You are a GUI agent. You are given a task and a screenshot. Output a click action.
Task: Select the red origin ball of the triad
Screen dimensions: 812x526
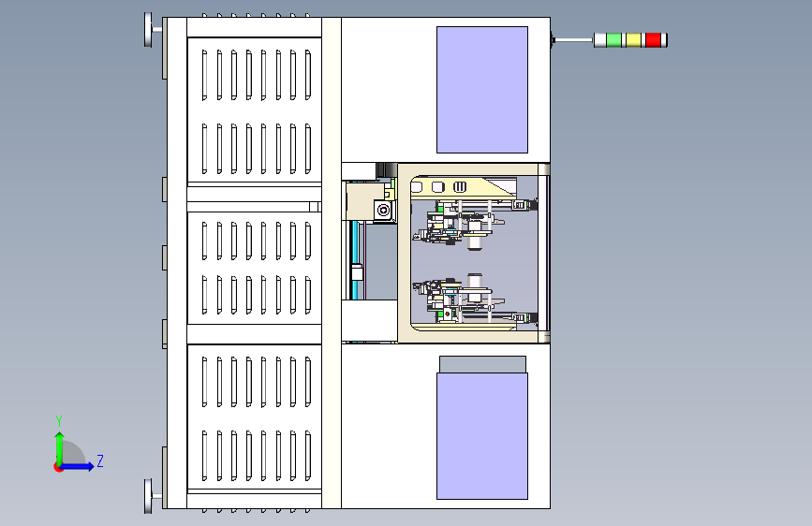click(x=58, y=467)
